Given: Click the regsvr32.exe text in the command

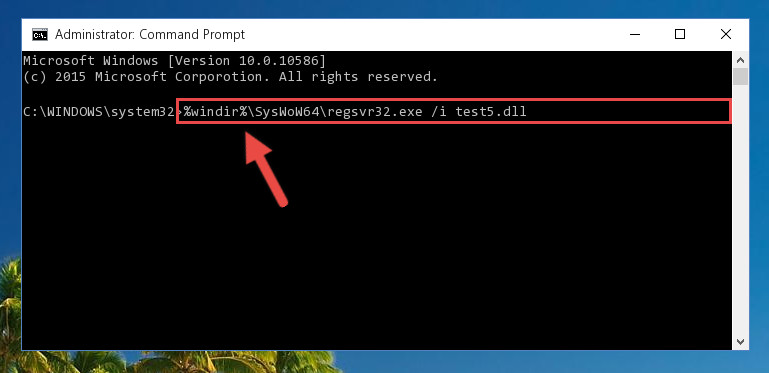Looking at the screenshot, I should point(375,112).
